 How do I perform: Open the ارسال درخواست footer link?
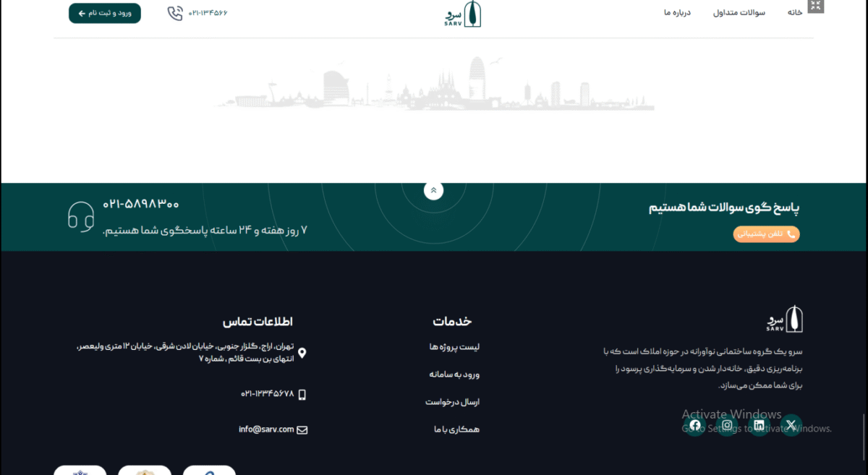click(452, 402)
